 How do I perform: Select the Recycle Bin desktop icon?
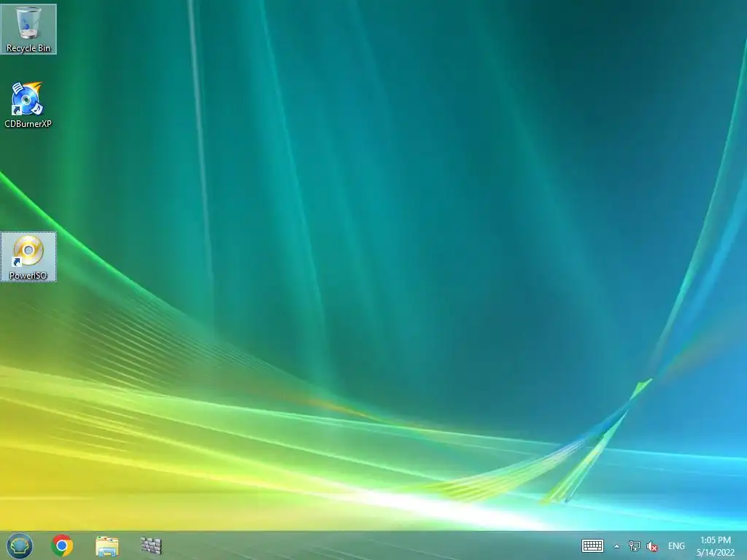click(28, 29)
